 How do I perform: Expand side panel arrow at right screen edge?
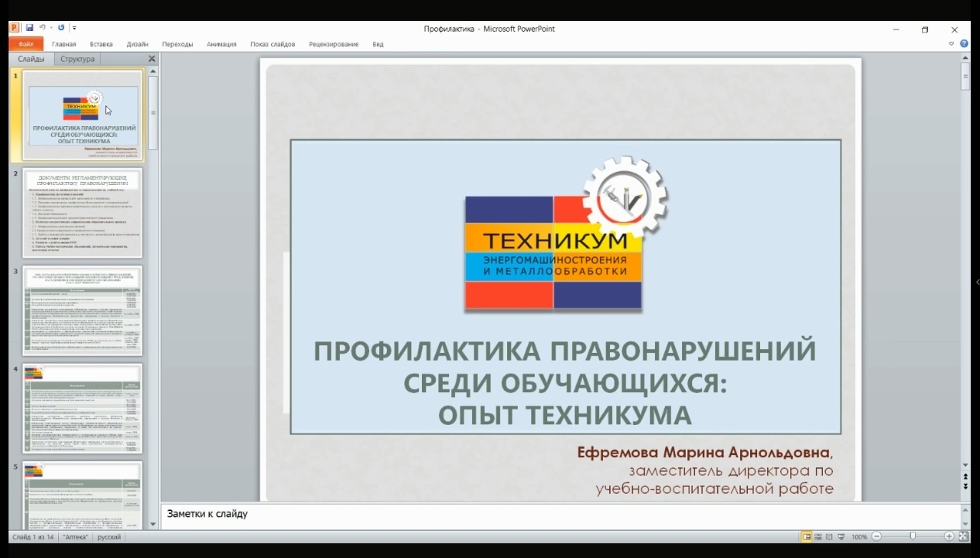(x=977, y=282)
